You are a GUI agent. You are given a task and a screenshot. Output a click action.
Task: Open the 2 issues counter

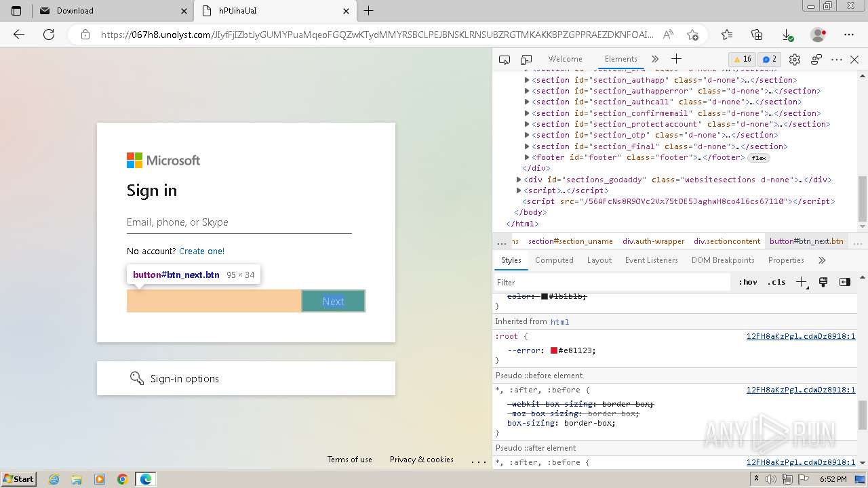[768, 59]
